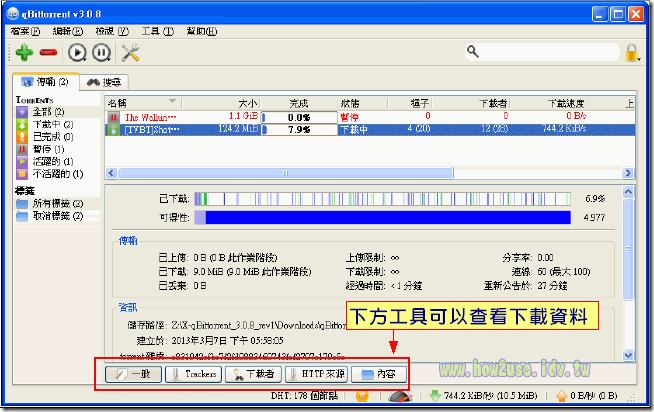Screen dimensions: 654x412
Task: Click the magnifier icon in the search box
Action: coord(470,52)
